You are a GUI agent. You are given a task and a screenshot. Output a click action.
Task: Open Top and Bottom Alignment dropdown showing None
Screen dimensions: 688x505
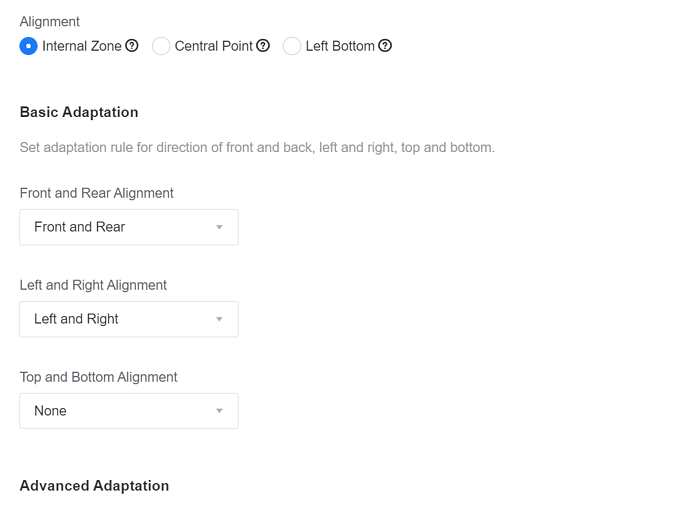(x=128, y=411)
